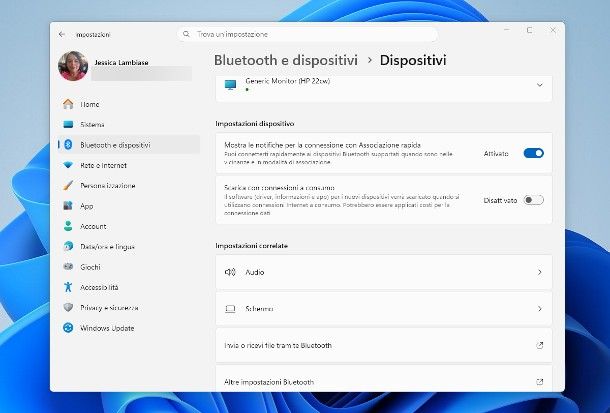Open the Schermo related setting row

pyautogui.click(x=384, y=309)
